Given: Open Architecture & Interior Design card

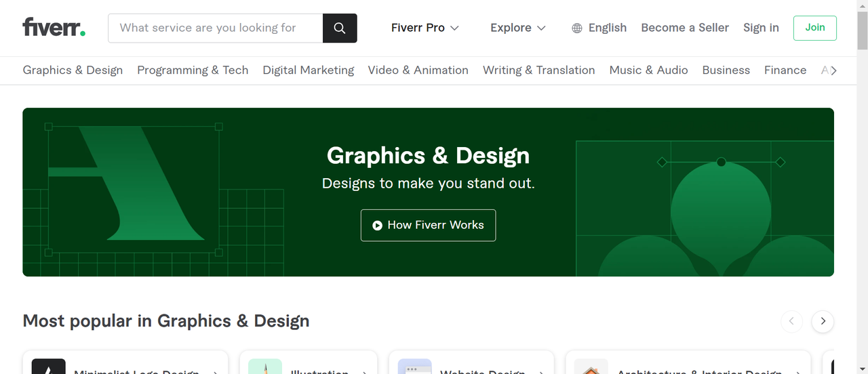Looking at the screenshot, I should pyautogui.click(x=688, y=362).
